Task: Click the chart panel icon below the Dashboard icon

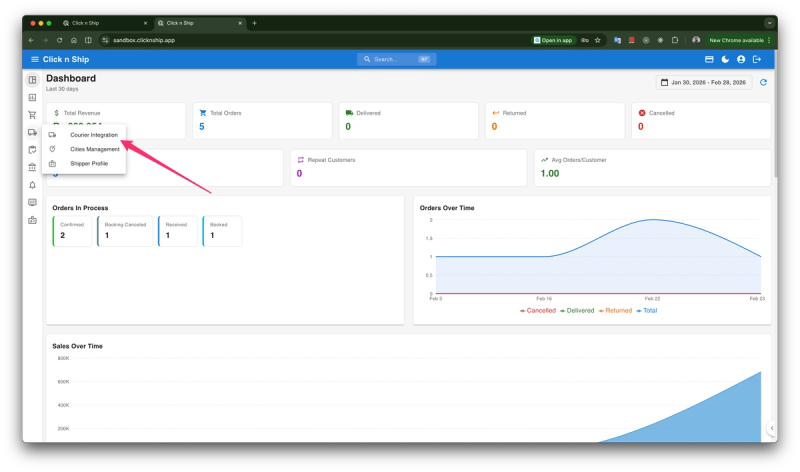Action: point(32,97)
